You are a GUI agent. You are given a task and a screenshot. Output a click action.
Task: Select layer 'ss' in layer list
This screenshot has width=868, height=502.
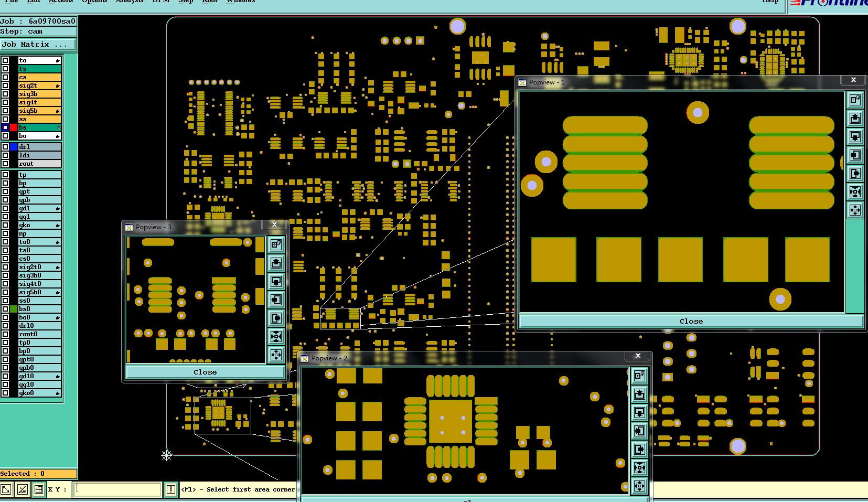pyautogui.click(x=40, y=119)
